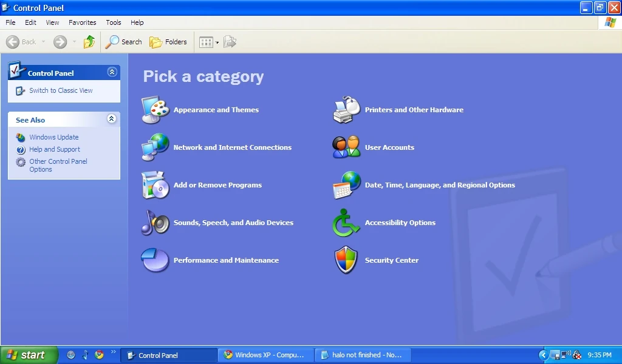The image size is (622, 364).
Task: Open Add or Remove Programs
Action: point(217,185)
